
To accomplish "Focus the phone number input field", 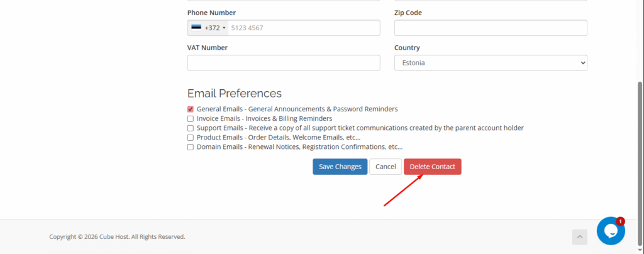I will (302, 28).
